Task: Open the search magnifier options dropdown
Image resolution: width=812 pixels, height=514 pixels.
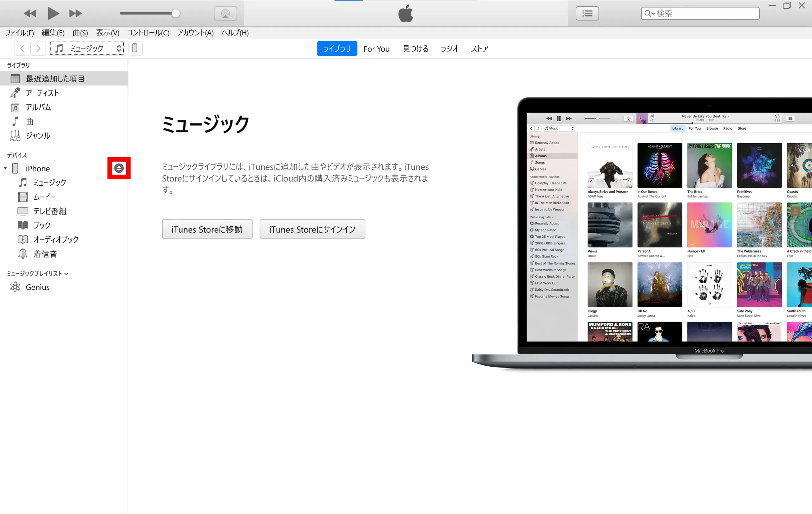Action: (650, 14)
